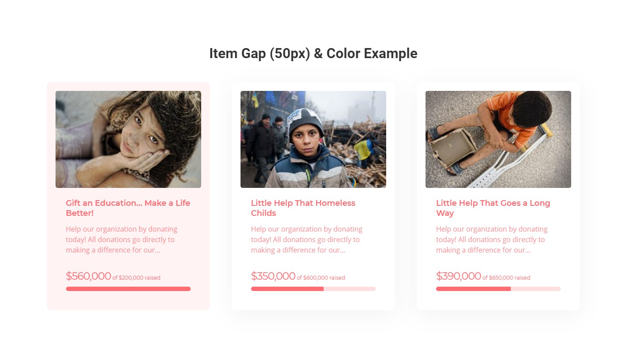Viewport: 635px width, 364px height.
Task: Select the $560,000 raised amount
Action: coord(88,276)
